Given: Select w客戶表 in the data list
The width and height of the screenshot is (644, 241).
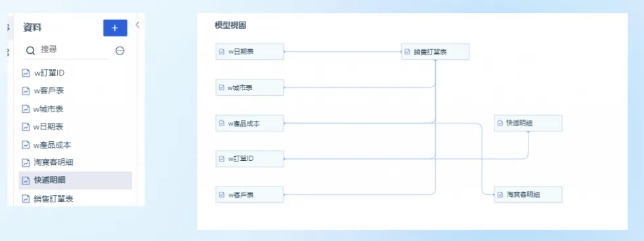Looking at the screenshot, I should pyautogui.click(x=75, y=91).
